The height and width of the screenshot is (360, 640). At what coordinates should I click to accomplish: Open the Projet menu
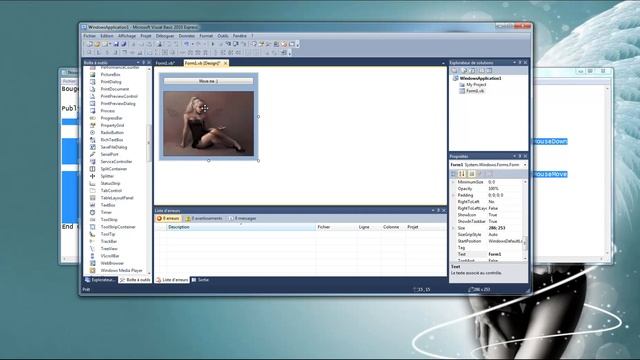[x=146, y=36]
